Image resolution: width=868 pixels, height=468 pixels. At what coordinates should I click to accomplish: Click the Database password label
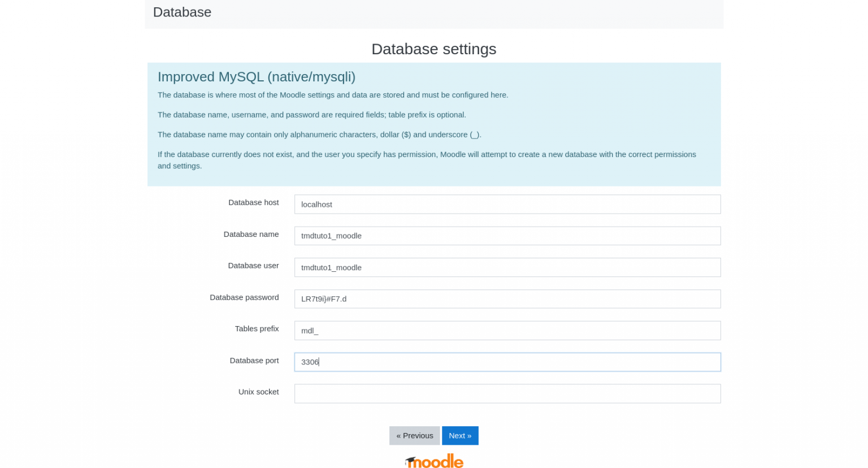click(244, 297)
